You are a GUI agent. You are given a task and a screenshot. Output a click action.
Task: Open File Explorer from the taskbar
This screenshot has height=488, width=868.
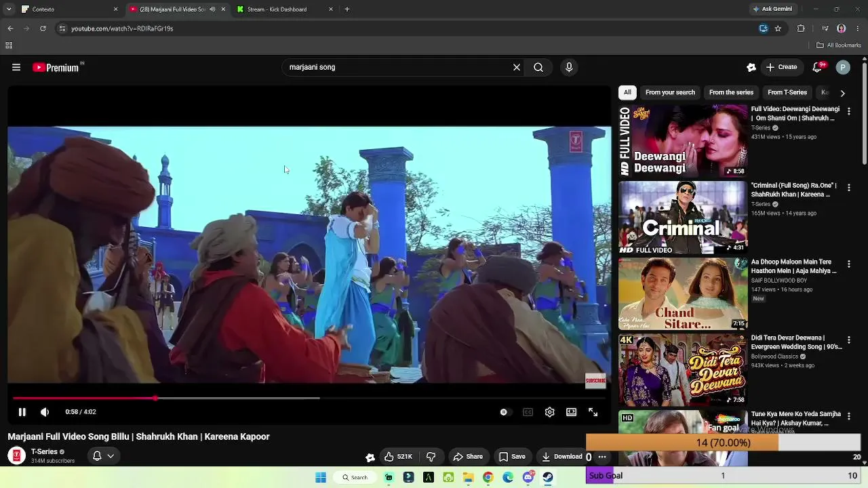(468, 477)
